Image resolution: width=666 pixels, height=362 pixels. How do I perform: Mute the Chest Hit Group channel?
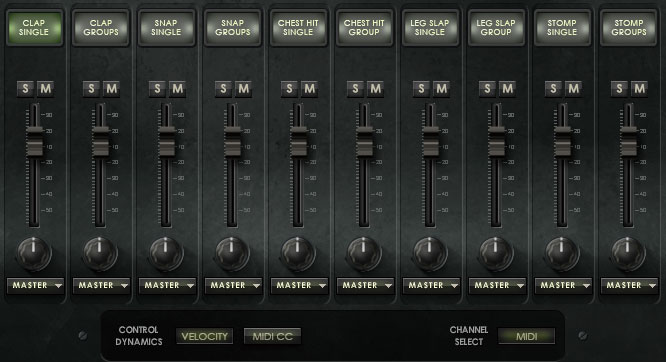pyautogui.click(x=375, y=89)
